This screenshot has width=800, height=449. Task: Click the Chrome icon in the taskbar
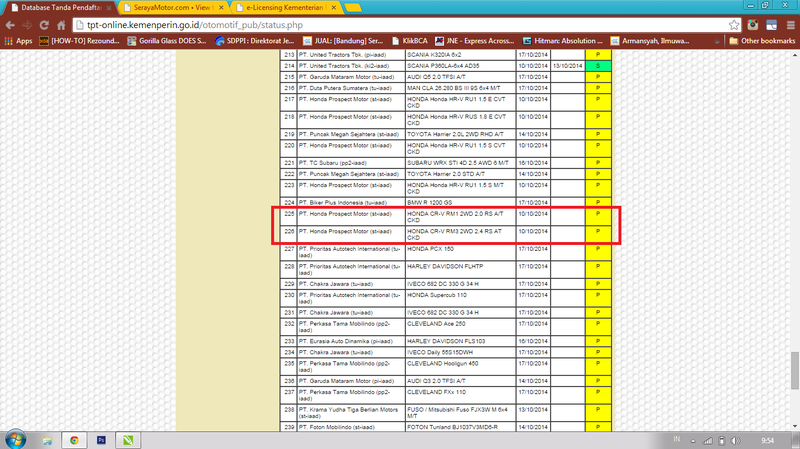tap(74, 440)
